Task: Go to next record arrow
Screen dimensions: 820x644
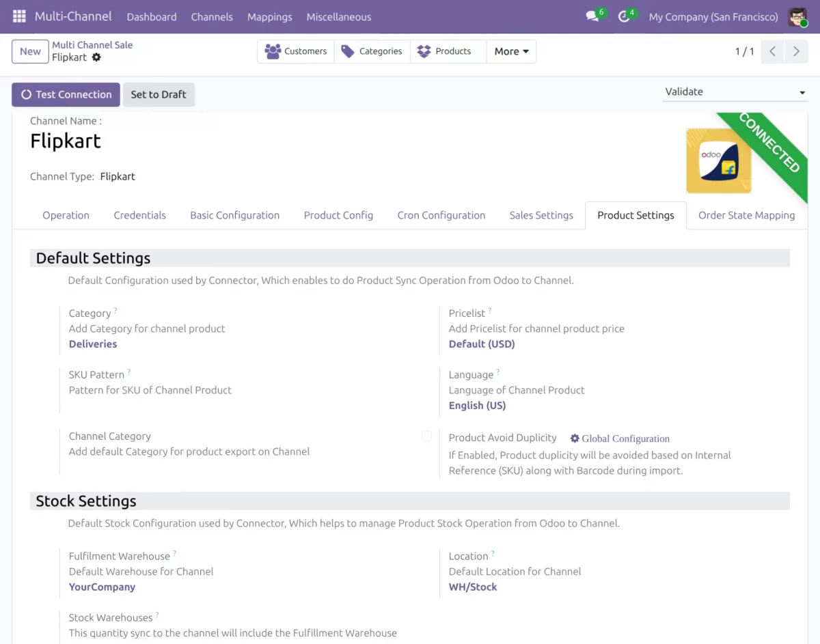Action: point(796,51)
